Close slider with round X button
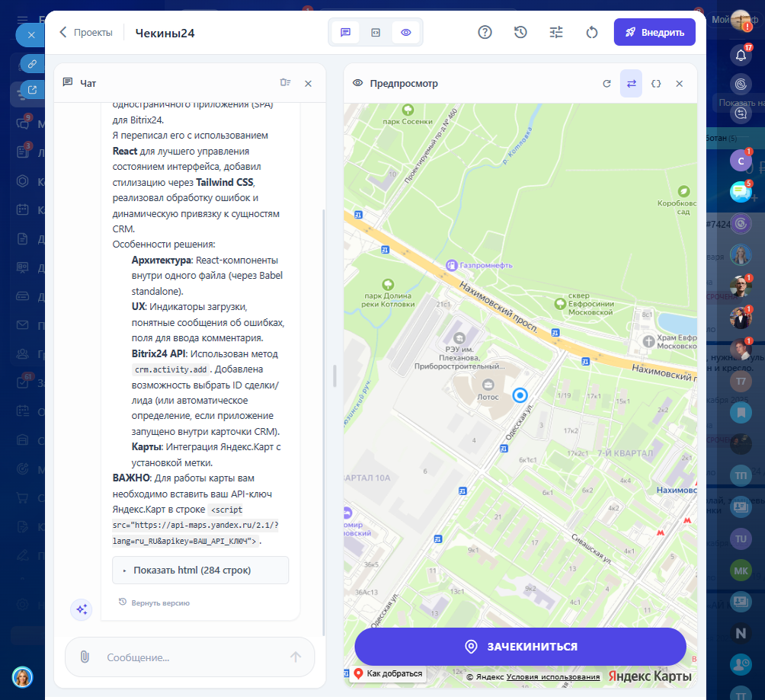Viewport: 765px width, 700px height. pyautogui.click(x=31, y=35)
